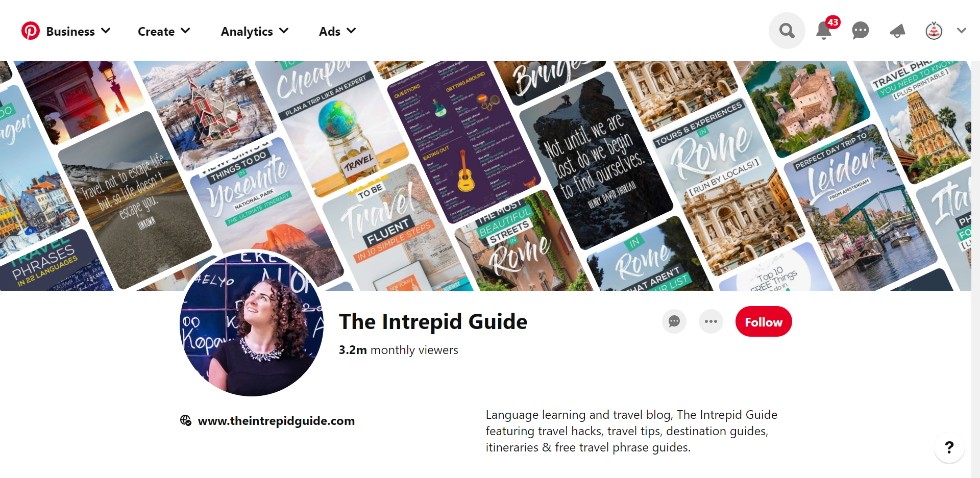Open the account avatar icon in header
The image size is (980, 478).
click(934, 31)
